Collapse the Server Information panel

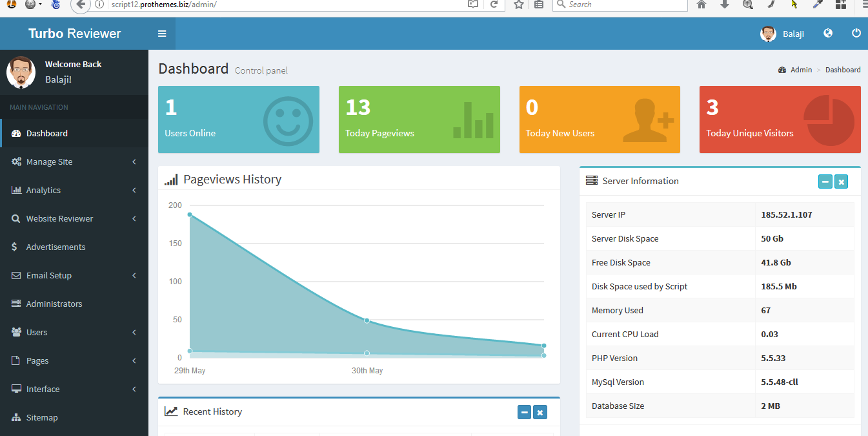[825, 182]
